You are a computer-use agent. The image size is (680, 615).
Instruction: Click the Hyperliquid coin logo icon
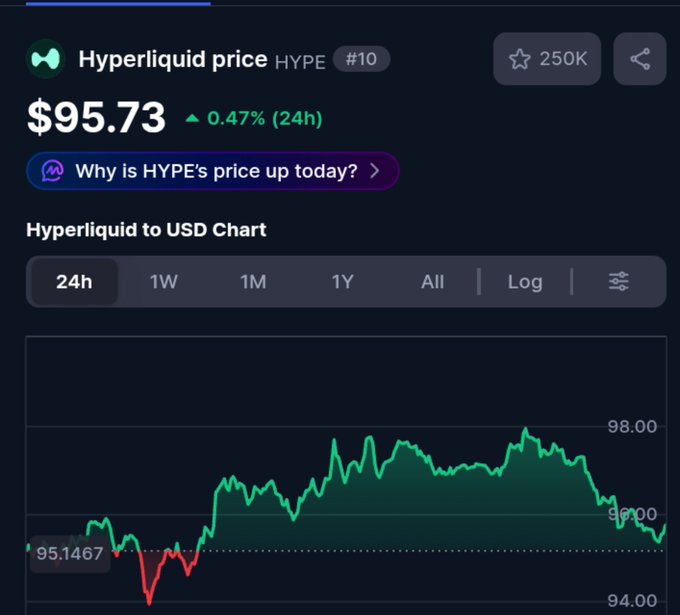pos(46,59)
